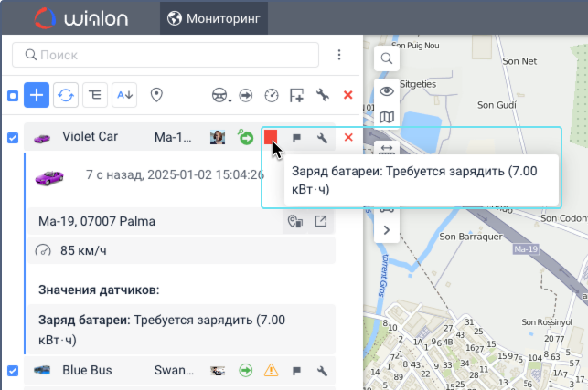The height and width of the screenshot is (390, 588).
Task: Click the Ma-1... location text in Violet Car row
Action: [173, 137]
